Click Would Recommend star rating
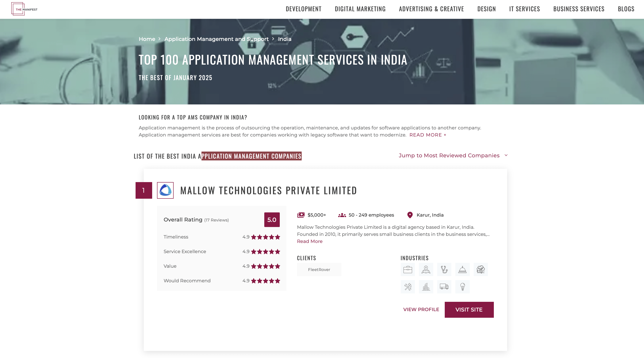 click(x=266, y=281)
